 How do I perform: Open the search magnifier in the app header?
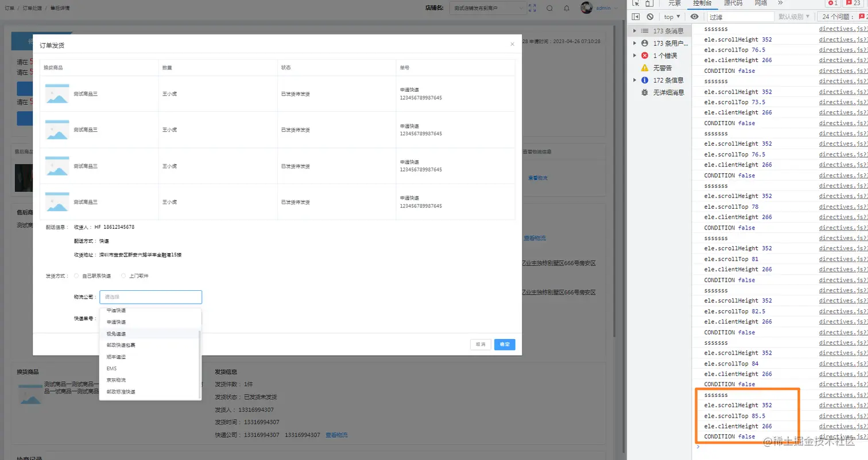pos(549,8)
